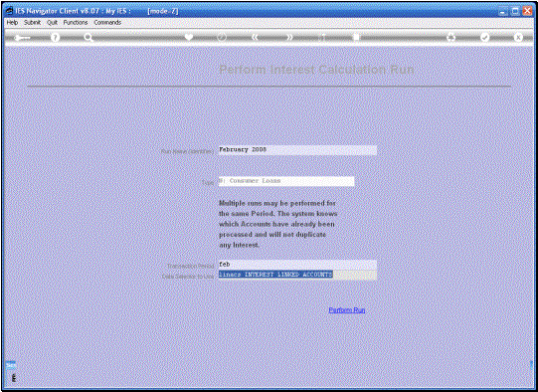Click the Perform Interest Calculation Run heading
The image size is (538, 392).
tap(316, 70)
